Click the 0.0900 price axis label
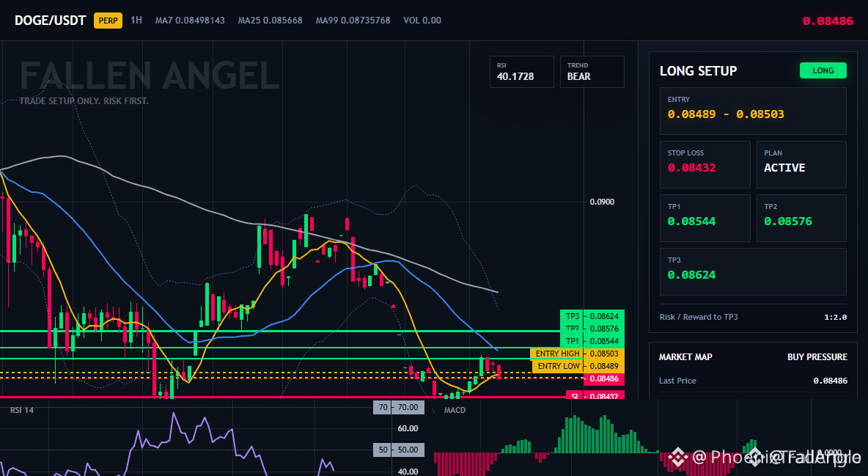The image size is (868, 476). tap(602, 202)
